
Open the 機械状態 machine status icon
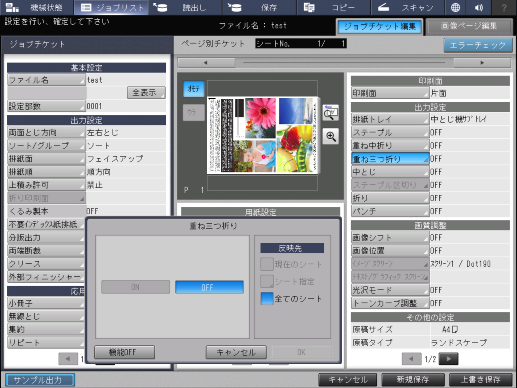[x=13, y=7]
